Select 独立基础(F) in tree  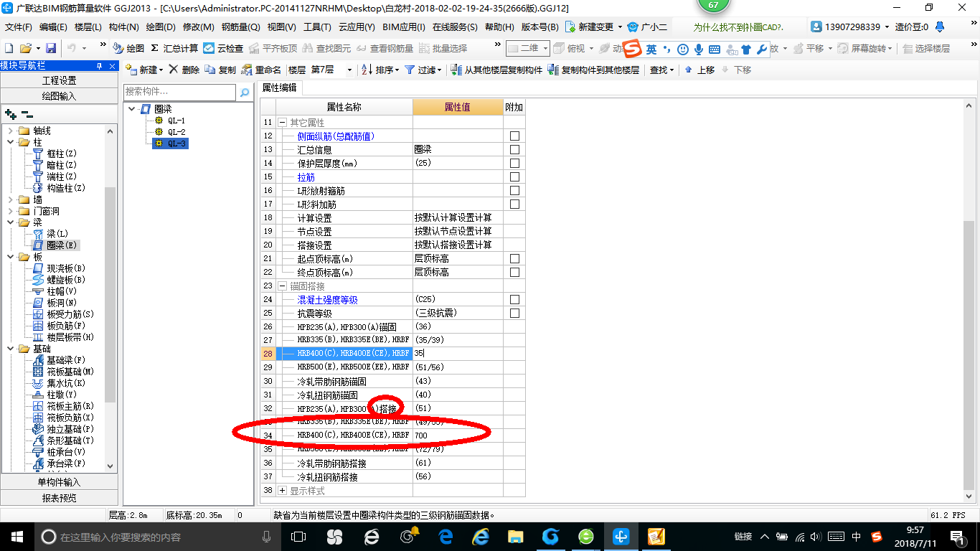click(70, 429)
